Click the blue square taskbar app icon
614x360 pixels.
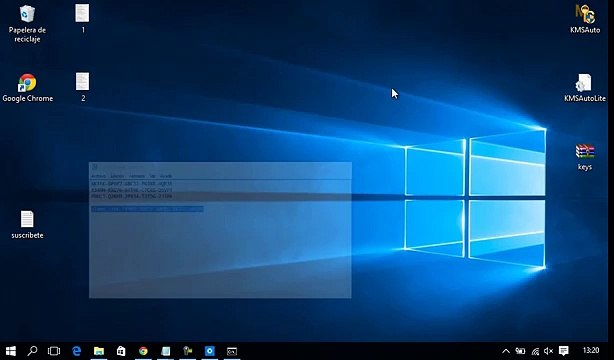click(x=210, y=351)
